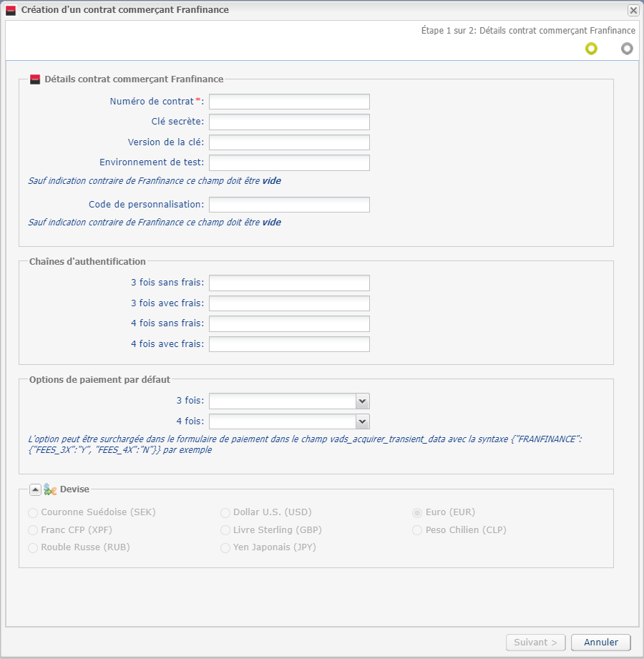Image resolution: width=644 pixels, height=659 pixels.
Task: Focus the Version de la clé field
Action: point(289,142)
